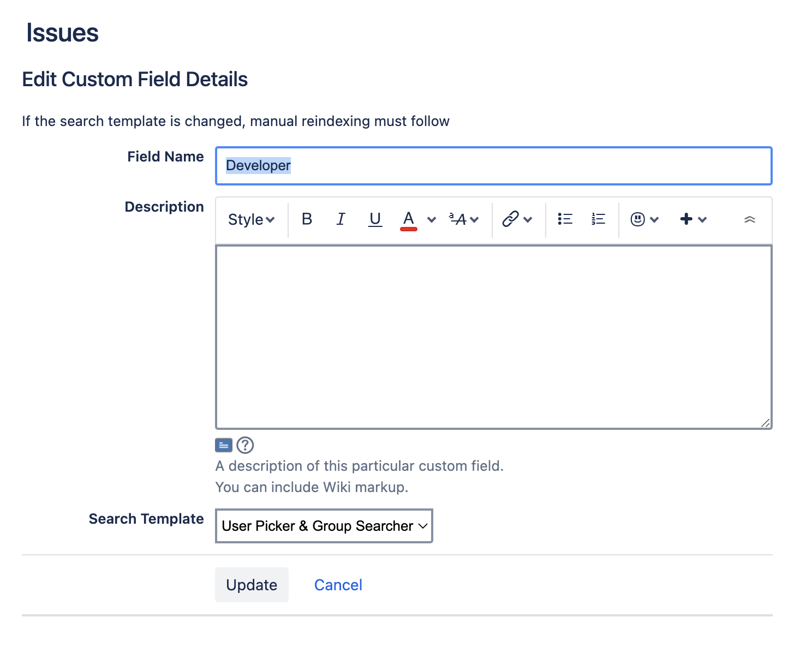Click the link insert icon
The height and width of the screenshot is (659, 812).
click(510, 219)
